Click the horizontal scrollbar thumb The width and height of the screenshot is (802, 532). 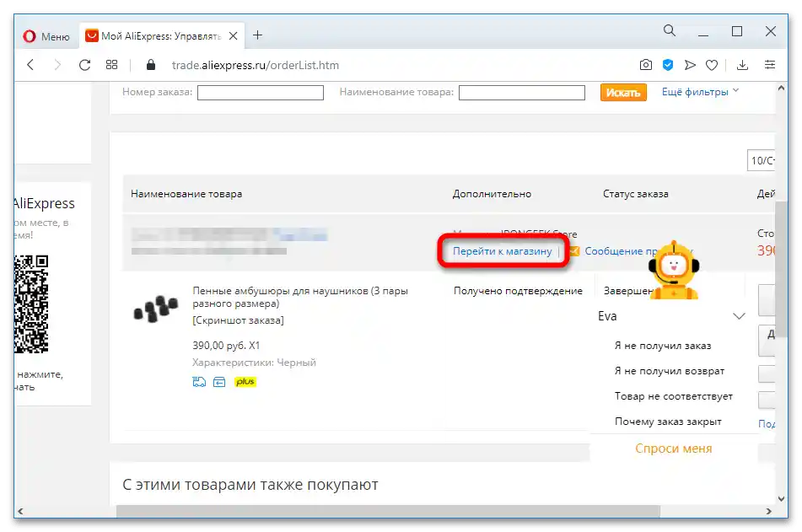[x=388, y=511]
